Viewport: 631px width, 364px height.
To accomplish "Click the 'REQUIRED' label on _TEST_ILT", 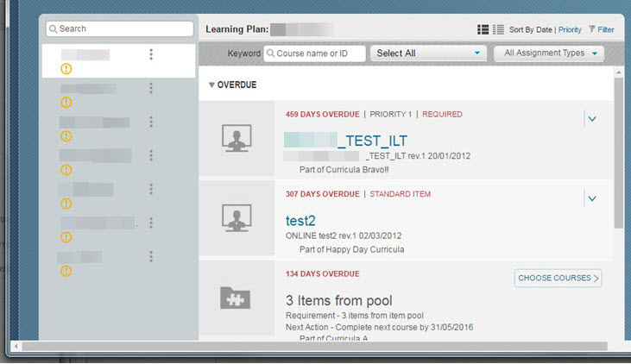I will (442, 114).
